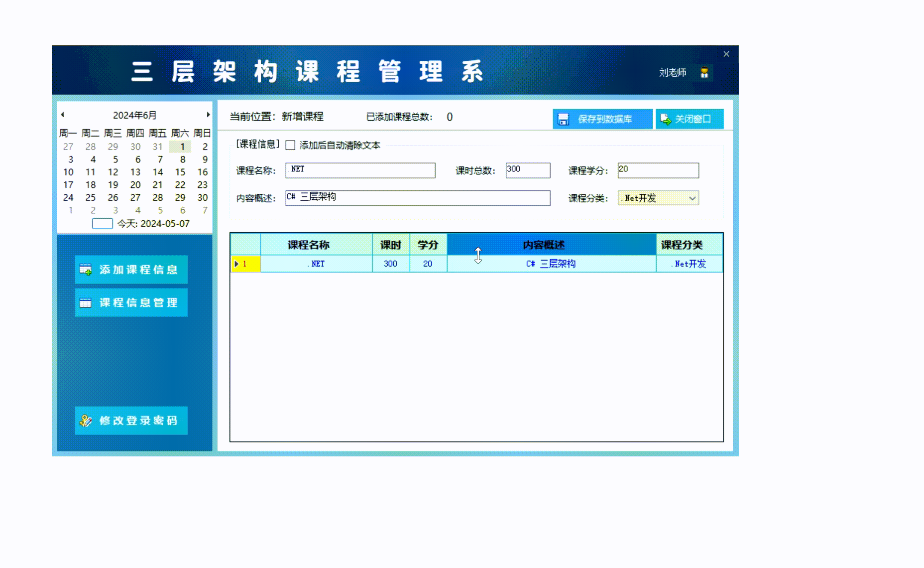Select June 15 in the calendar

coord(180,172)
